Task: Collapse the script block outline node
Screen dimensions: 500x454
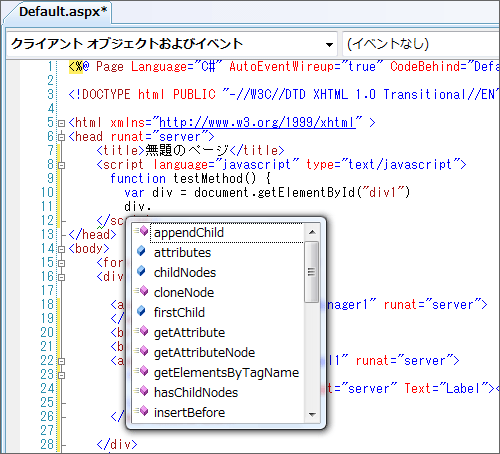Action: coord(61,165)
